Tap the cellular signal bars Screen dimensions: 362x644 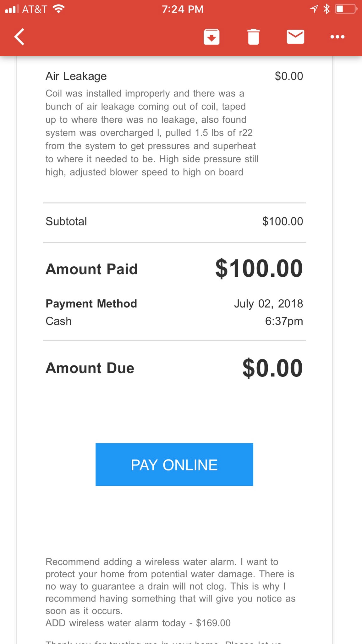tap(12, 9)
